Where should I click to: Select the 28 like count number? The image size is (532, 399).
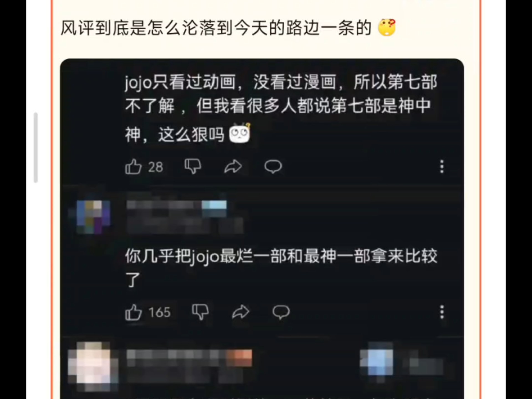(155, 167)
